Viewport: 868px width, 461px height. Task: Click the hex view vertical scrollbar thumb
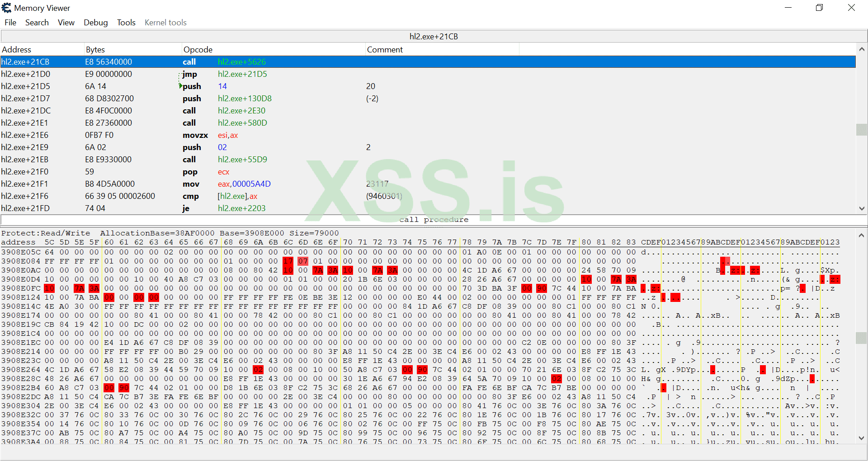pos(862,338)
